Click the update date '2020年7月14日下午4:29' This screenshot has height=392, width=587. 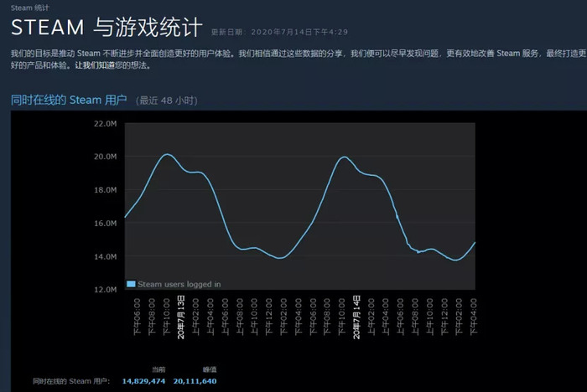[299, 32]
